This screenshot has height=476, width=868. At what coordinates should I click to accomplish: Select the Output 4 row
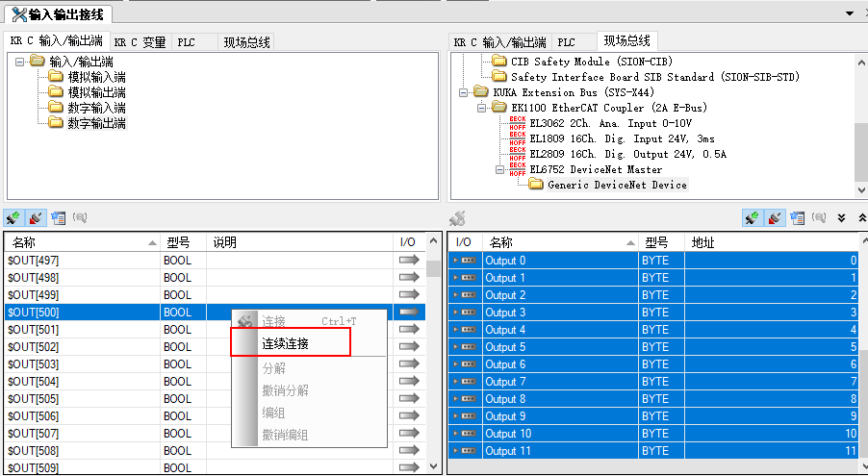point(653,329)
